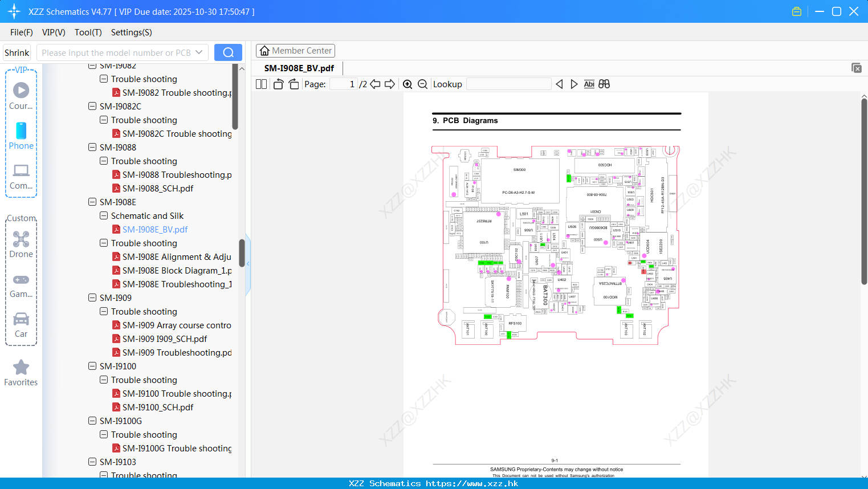Viewport: 868px width, 489px height.
Task: Open SM-i909 Troubleshooting PDF
Action: point(172,353)
